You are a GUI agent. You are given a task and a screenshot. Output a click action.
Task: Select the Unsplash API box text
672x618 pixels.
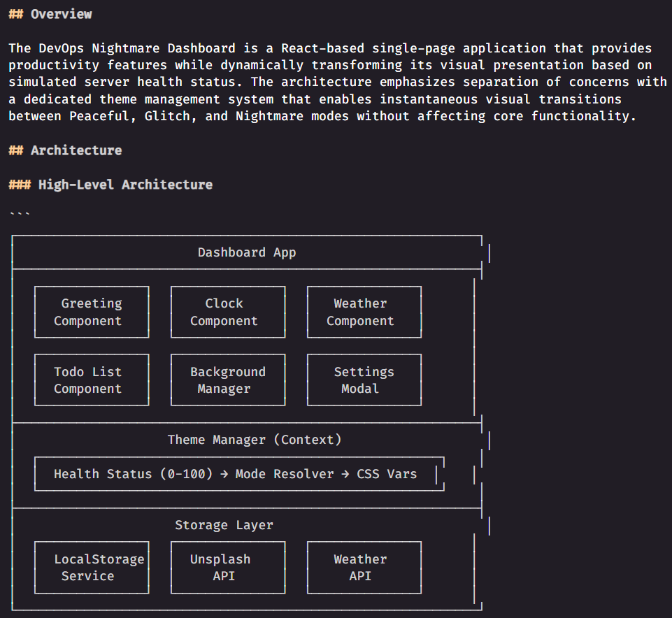[220, 568]
